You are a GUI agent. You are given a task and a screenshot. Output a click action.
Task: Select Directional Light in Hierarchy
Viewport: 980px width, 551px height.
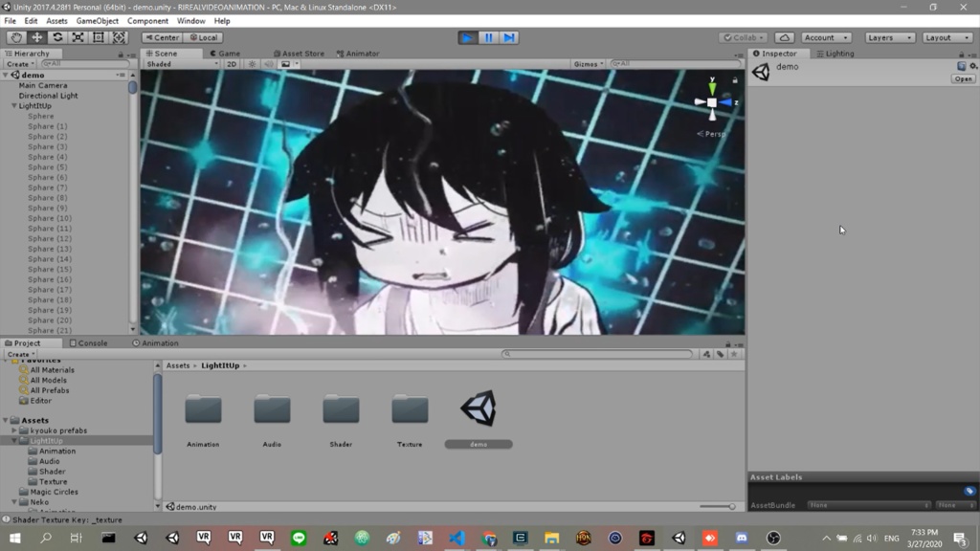[48, 96]
